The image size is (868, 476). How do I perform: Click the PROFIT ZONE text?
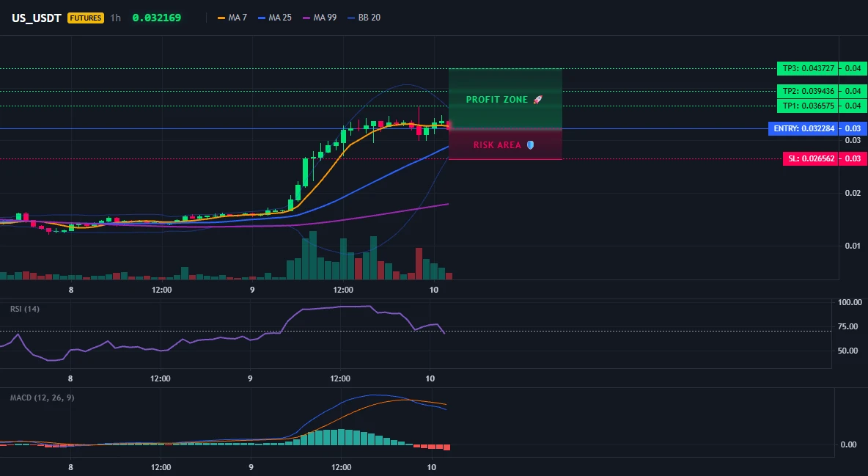[x=497, y=100]
